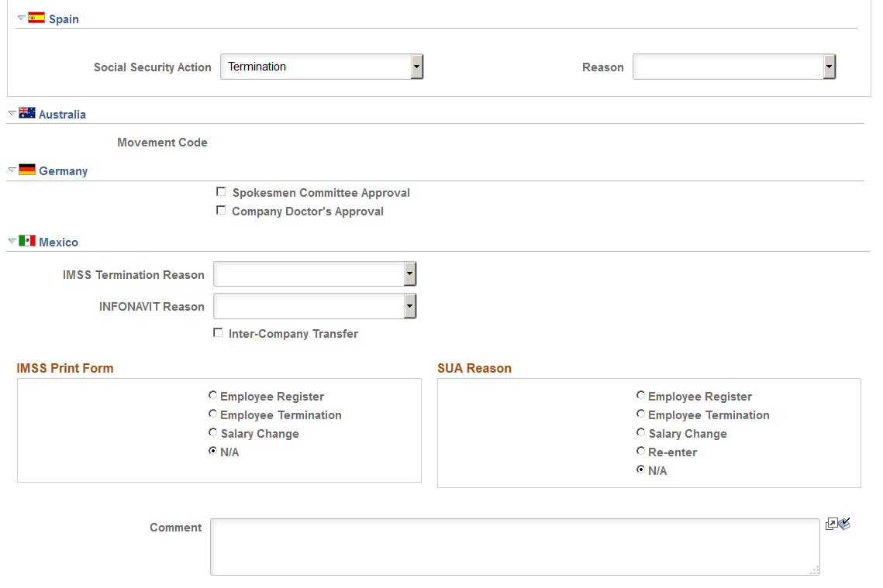Tick the Inter-Company Transfer checkbox

click(218, 332)
